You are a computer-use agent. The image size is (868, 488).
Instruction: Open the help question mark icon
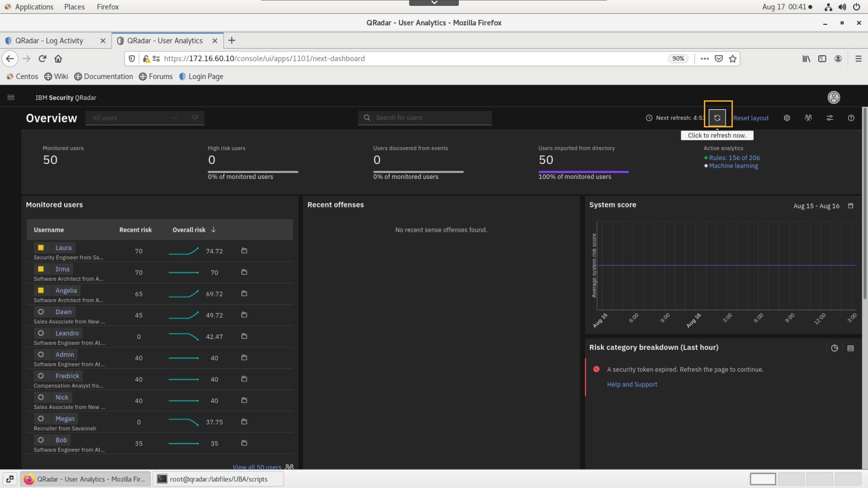[851, 118]
